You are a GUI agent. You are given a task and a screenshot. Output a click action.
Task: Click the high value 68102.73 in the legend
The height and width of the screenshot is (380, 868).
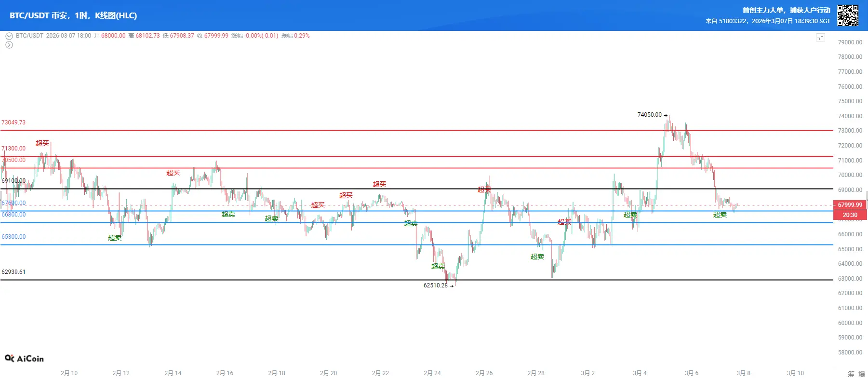[147, 36]
